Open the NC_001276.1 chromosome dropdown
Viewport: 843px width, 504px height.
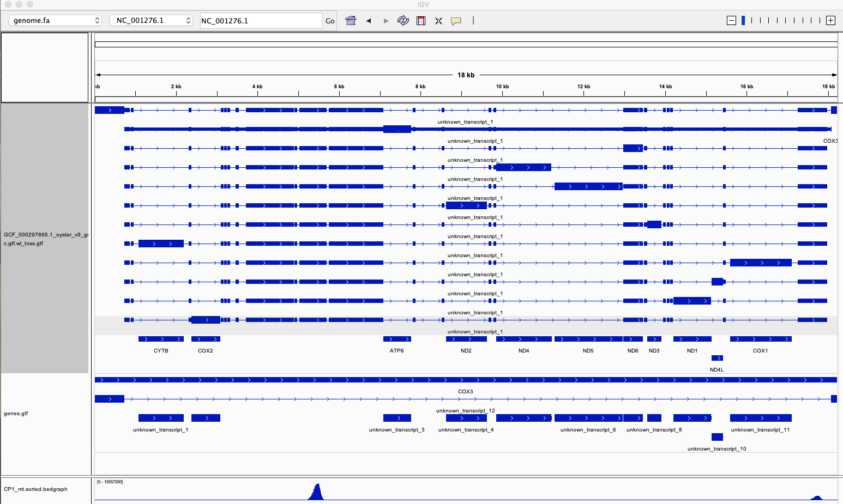(x=151, y=20)
